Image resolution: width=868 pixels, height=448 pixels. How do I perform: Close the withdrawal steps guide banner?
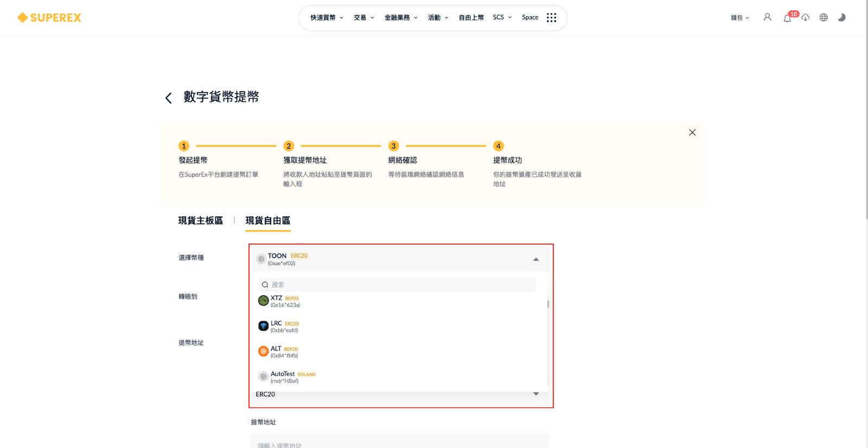point(692,132)
